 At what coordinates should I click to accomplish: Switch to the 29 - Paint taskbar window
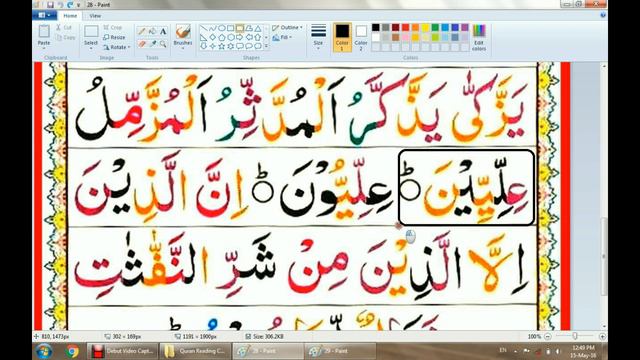pyautogui.click(x=340, y=351)
